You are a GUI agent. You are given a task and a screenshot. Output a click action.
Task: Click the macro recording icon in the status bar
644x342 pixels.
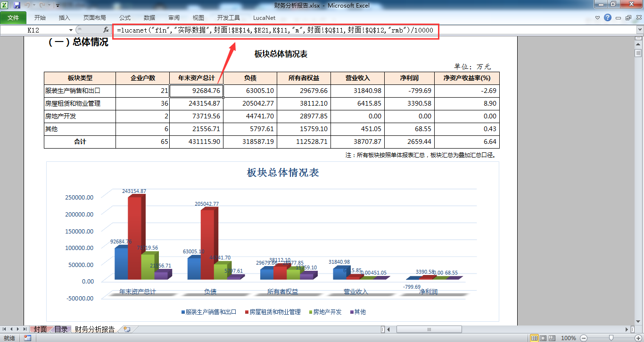27,338
